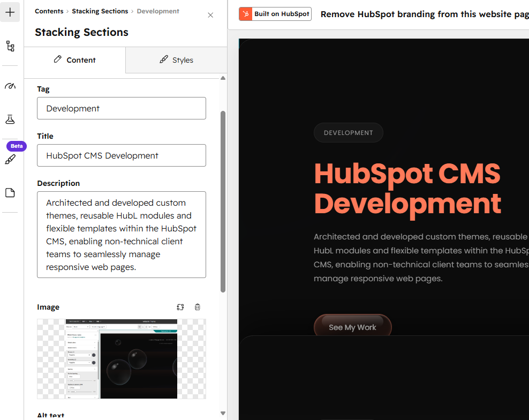The width and height of the screenshot is (529, 420).
Task: Edit the Title field HubSpot CMS Development
Action: click(x=122, y=155)
